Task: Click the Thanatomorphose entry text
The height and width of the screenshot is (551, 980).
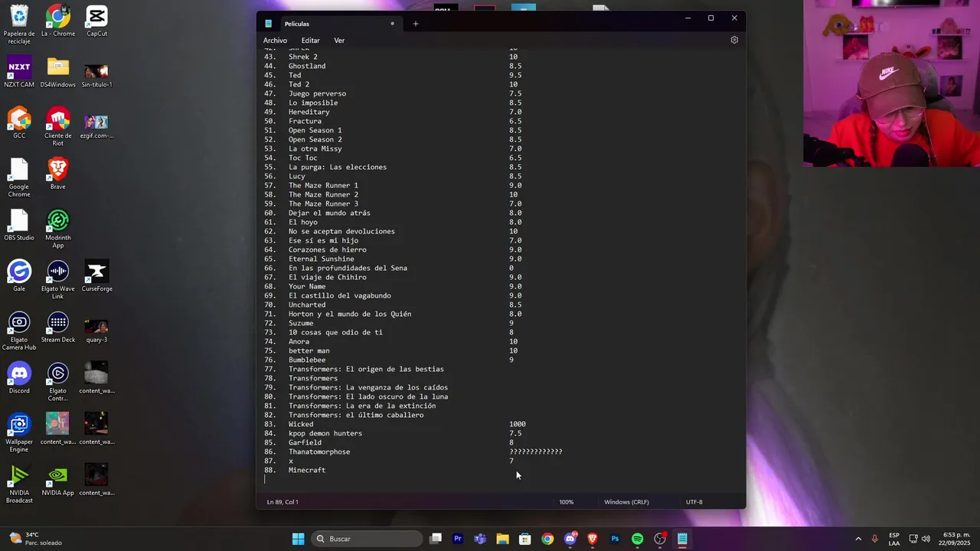Action: click(319, 452)
